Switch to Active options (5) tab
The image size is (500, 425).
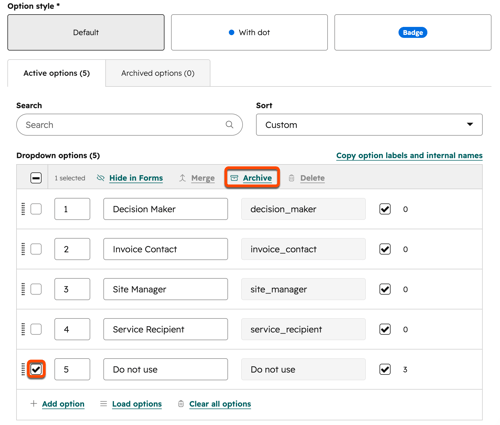[x=56, y=73]
